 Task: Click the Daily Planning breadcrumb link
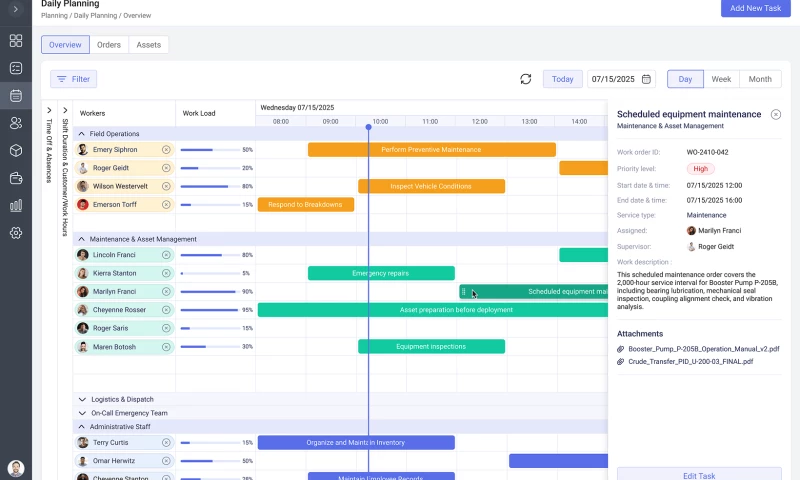point(95,16)
